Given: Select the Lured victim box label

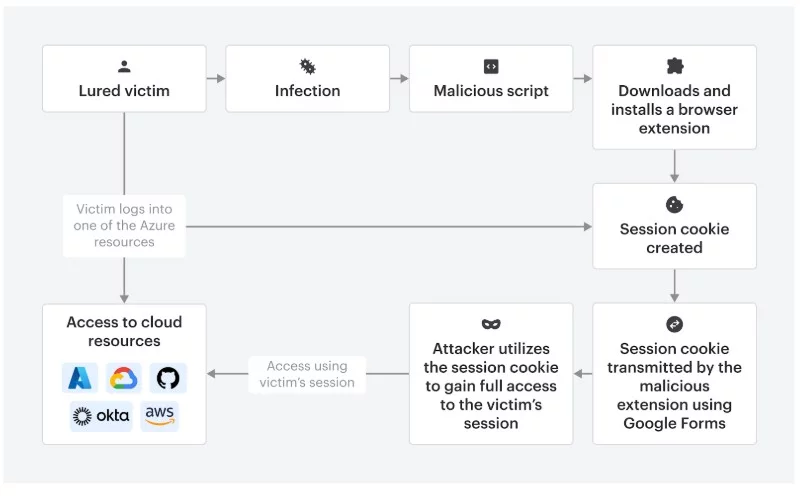Looking at the screenshot, I should pyautogui.click(x=124, y=91).
